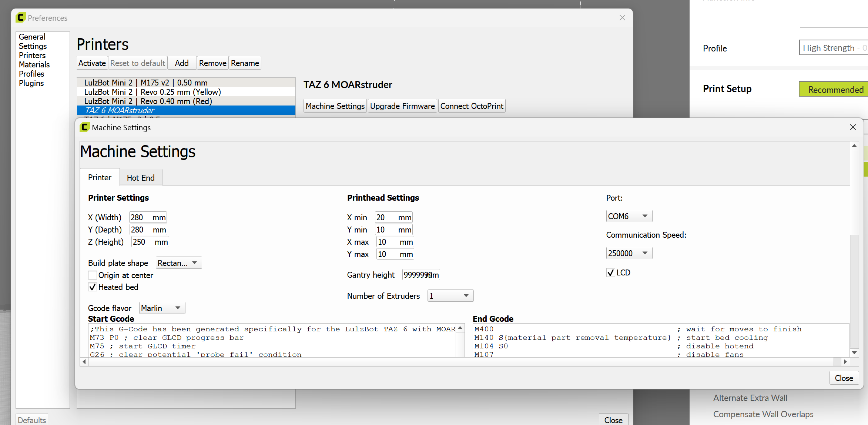Click scroll down arrow of Machine Settings vertical scrollbar
This screenshot has height=425, width=868.
point(854,353)
